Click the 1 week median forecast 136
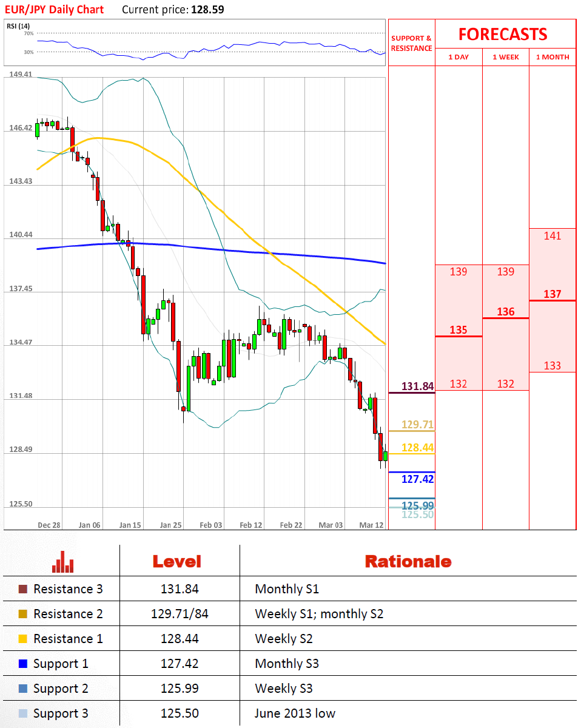The image size is (581, 728). [x=505, y=312]
